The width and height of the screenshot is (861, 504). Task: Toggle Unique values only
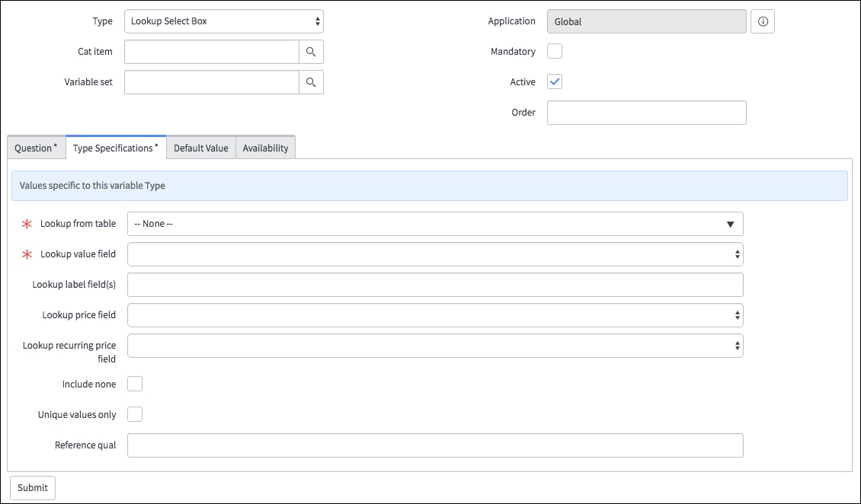(134, 413)
